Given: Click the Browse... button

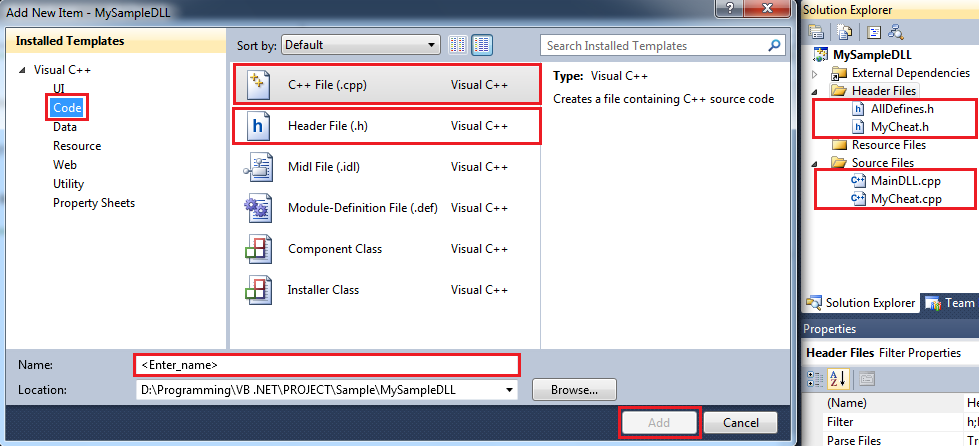Looking at the screenshot, I should [574, 389].
